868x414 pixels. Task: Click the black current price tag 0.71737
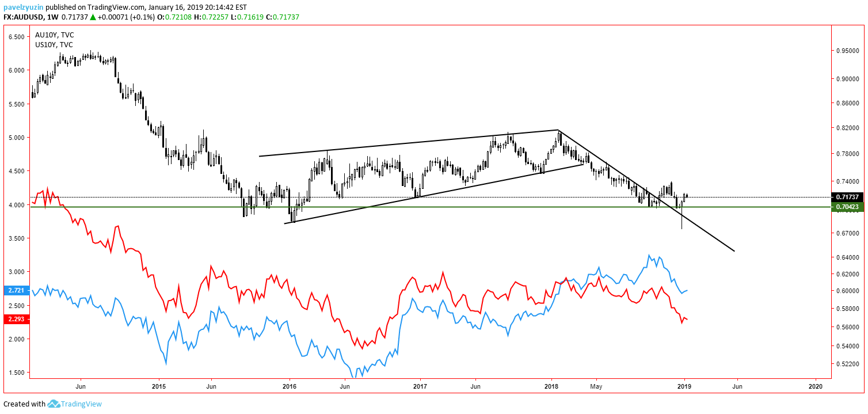[847, 197]
